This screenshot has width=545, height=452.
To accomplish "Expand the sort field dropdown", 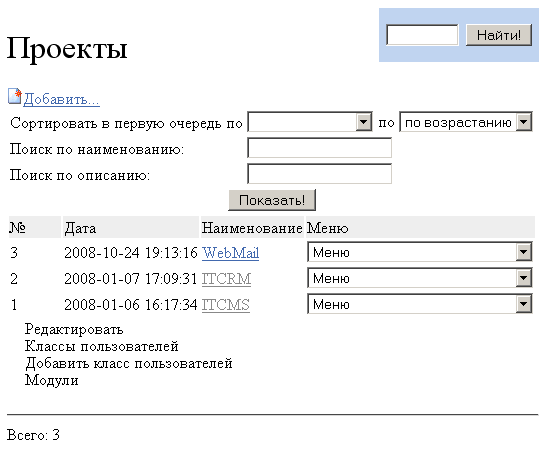I will pyautogui.click(x=310, y=122).
